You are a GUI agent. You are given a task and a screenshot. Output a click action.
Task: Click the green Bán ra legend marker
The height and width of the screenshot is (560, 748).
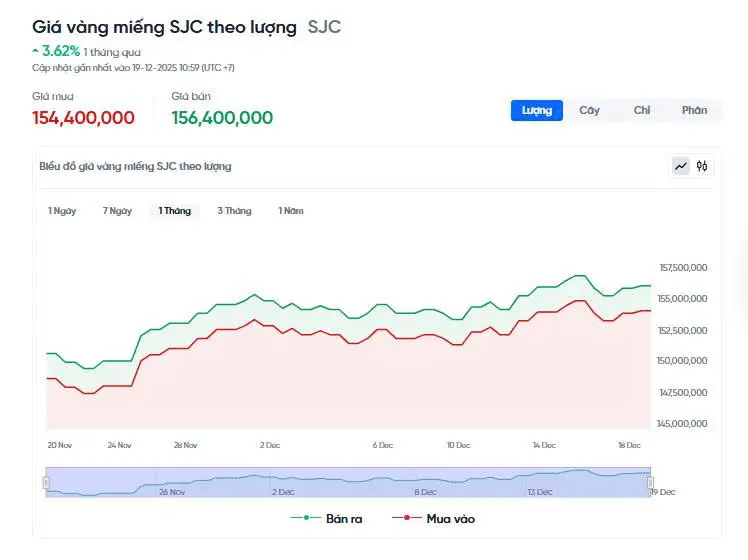[304, 518]
